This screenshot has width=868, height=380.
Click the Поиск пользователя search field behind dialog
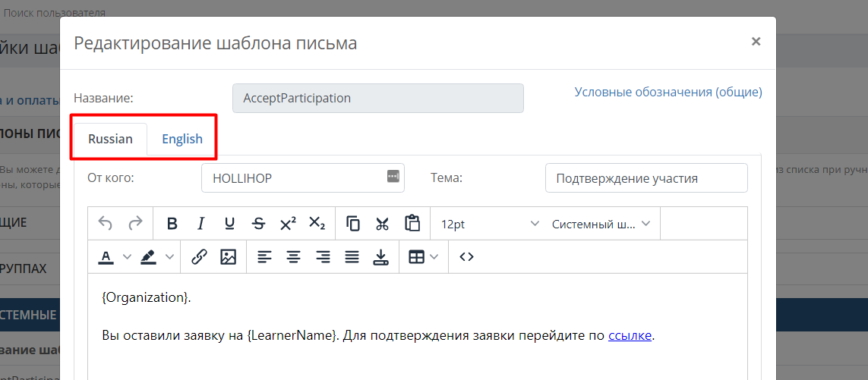54,12
